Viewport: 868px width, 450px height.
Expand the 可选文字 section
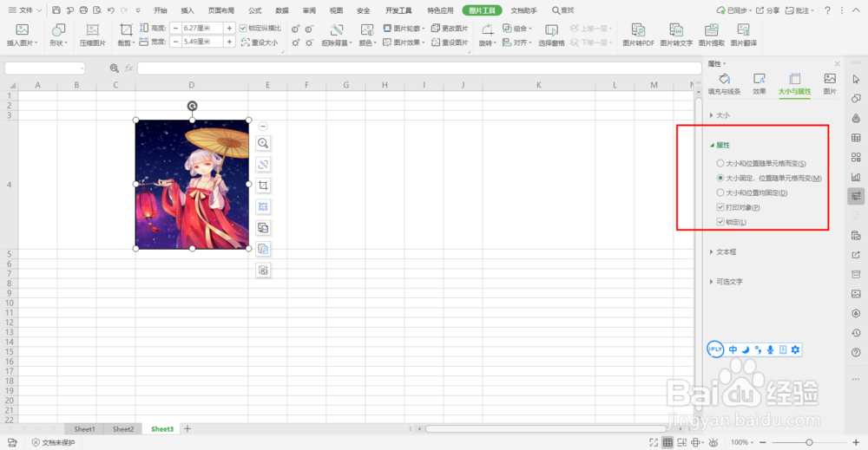pyautogui.click(x=727, y=282)
